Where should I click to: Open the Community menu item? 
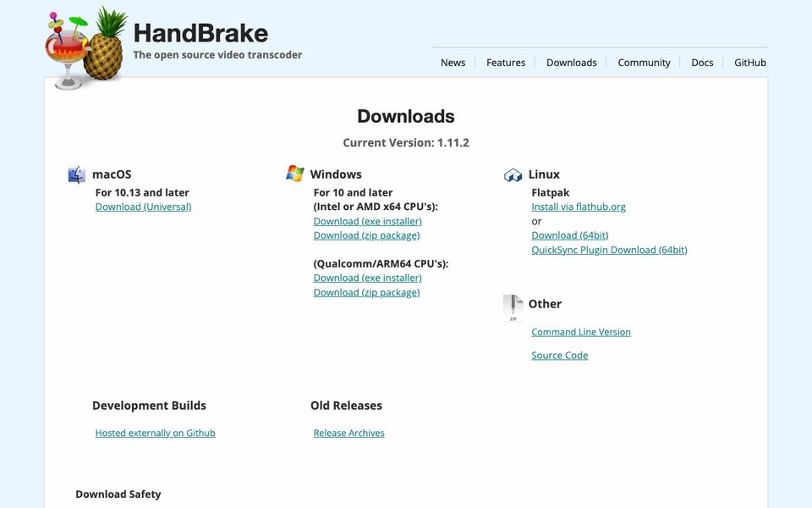[644, 63]
